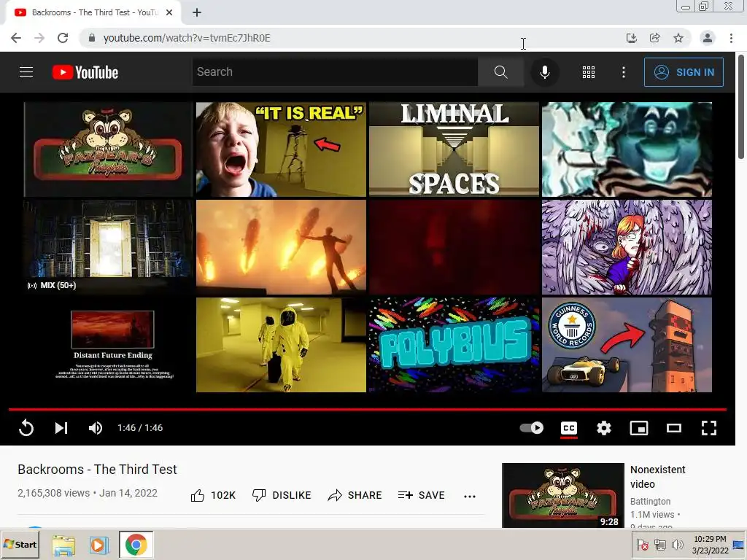Open Nonexistent video sidebar thumbnail
The image size is (747, 560).
coord(562,495)
